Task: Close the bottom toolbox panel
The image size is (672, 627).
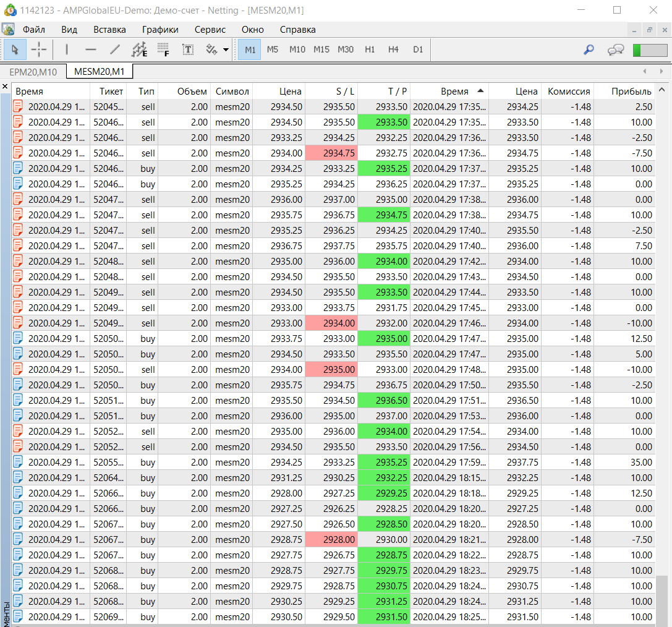Action: [x=5, y=87]
